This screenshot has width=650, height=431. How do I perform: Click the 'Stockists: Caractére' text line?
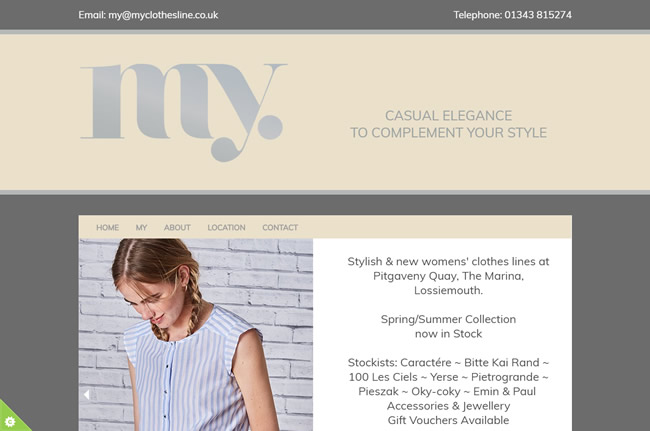pos(449,363)
